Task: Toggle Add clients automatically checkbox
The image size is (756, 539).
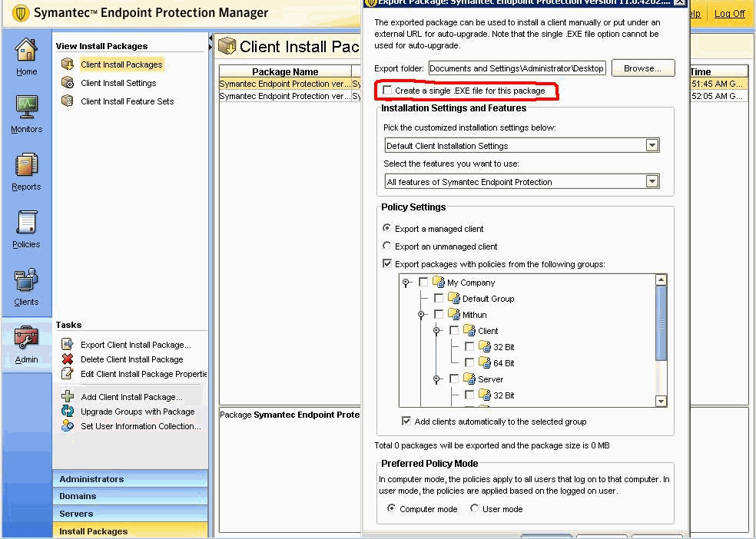Action: tap(406, 421)
